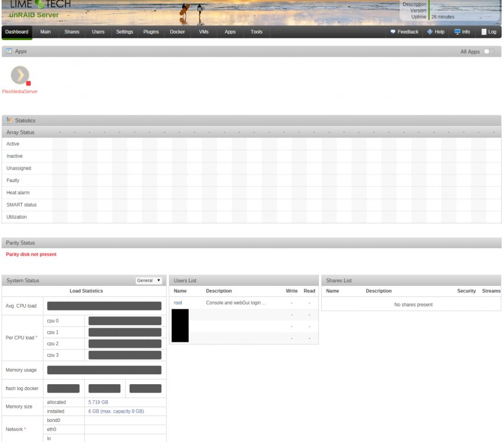Click the 'Unassigned' row label
This screenshot has width=504, height=442.
pyautogui.click(x=19, y=168)
